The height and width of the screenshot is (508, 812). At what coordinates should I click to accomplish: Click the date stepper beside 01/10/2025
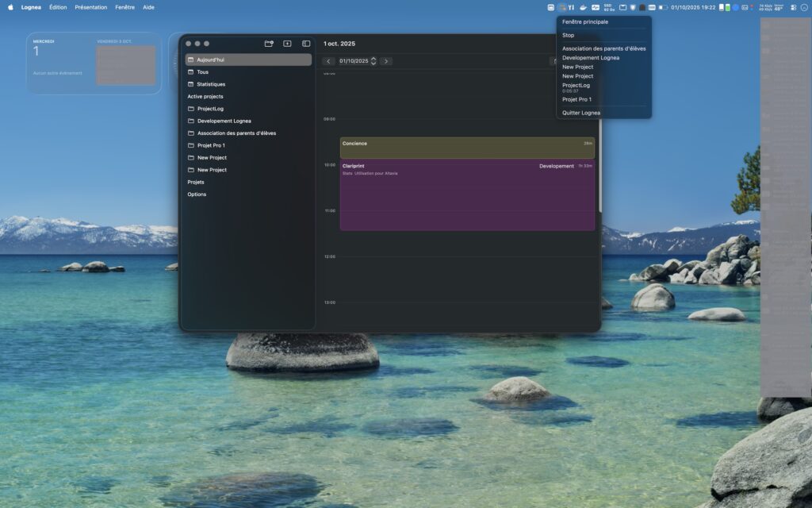pyautogui.click(x=373, y=61)
